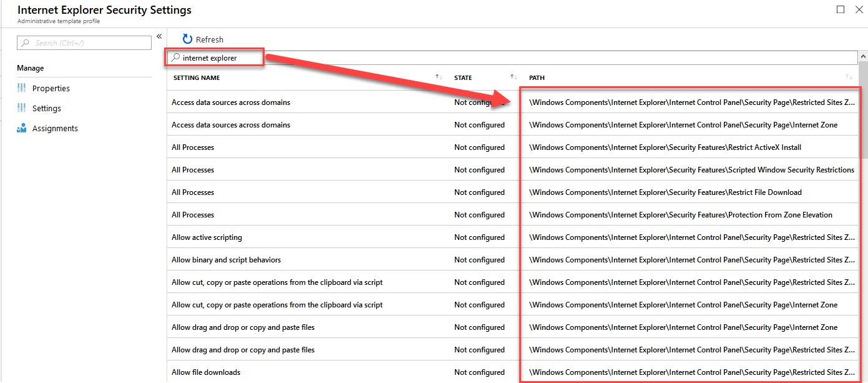Viewport: 868px width, 383px height.
Task: Click the path ending in "Protection From Zone Elevation"
Action: click(681, 214)
